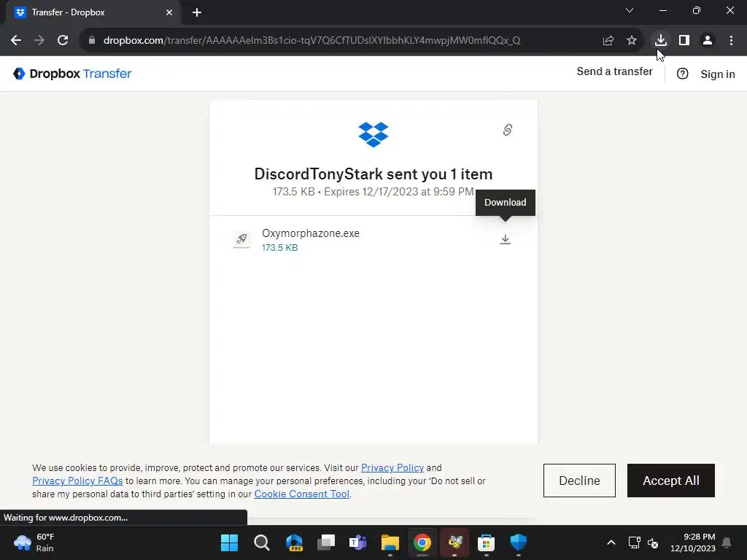Viewport: 747px width, 560px height.
Task: Download Oxymorphazone.exe using arrow icon
Action: [x=505, y=239]
